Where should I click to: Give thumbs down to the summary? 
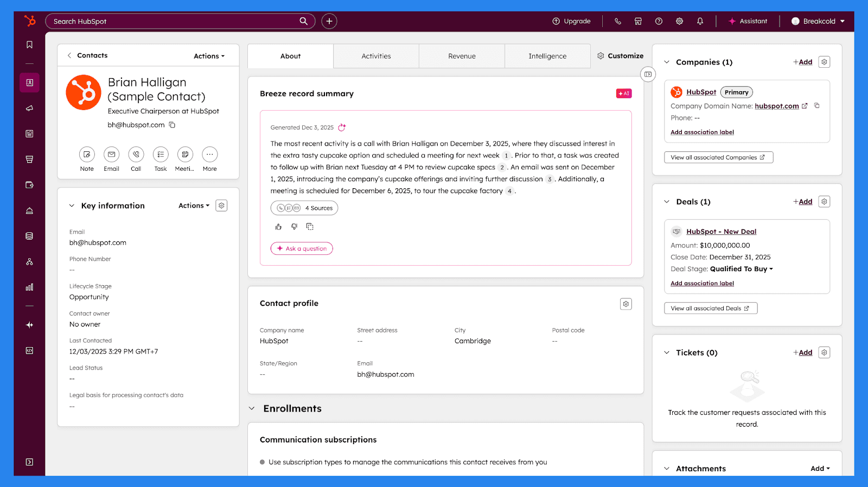294,227
